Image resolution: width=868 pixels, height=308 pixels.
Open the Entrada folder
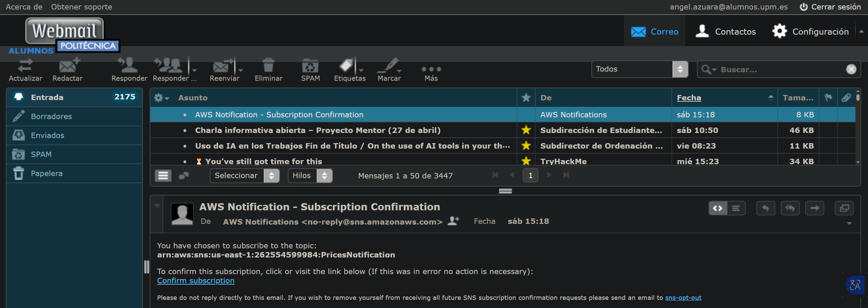coord(74,97)
